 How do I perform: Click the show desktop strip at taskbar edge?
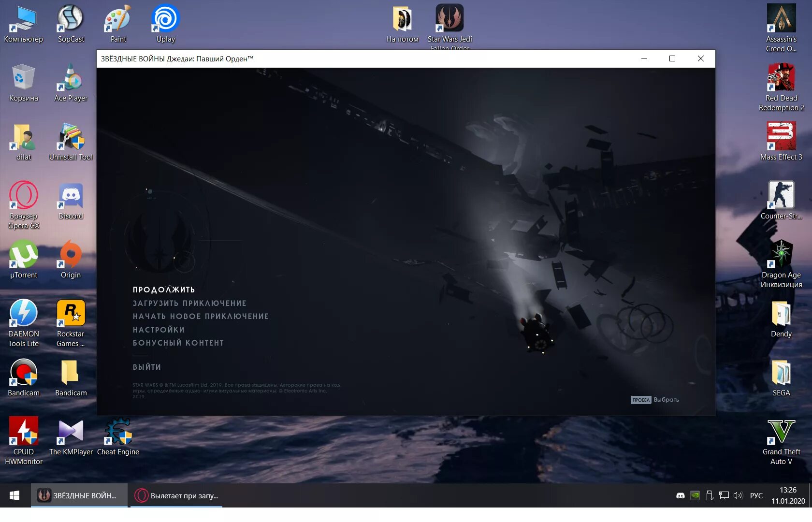[811, 495]
